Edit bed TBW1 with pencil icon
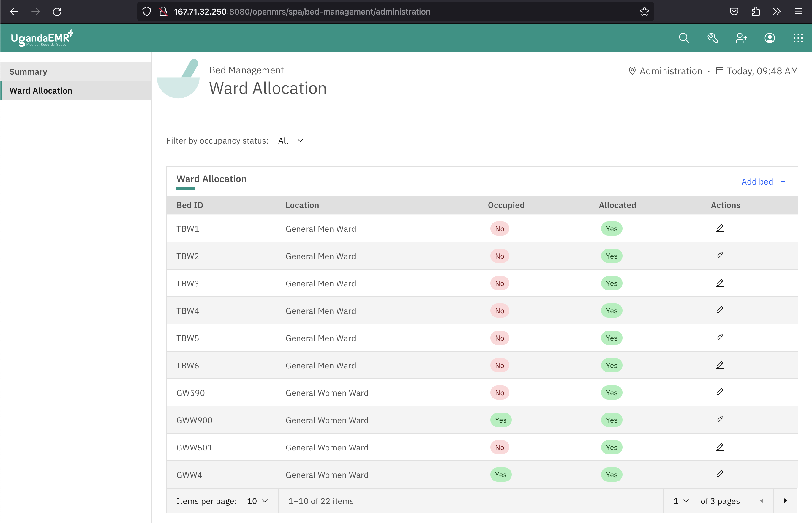Image resolution: width=812 pixels, height=523 pixels. [720, 228]
